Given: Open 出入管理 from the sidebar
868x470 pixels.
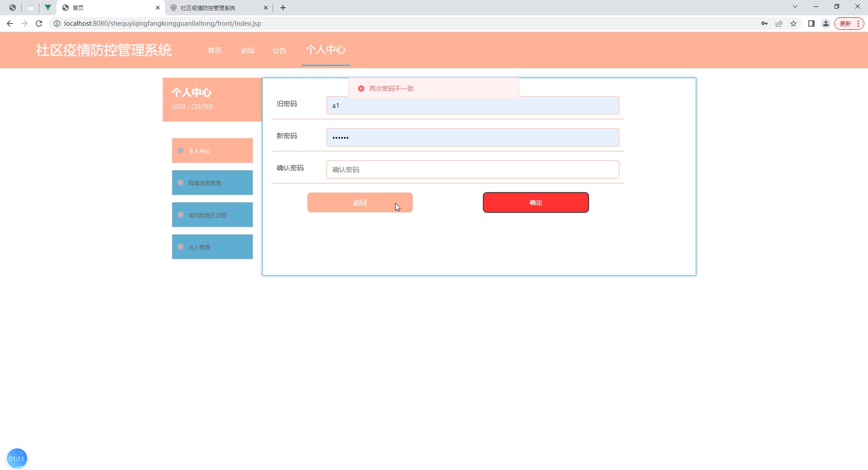Looking at the screenshot, I should click(x=212, y=247).
